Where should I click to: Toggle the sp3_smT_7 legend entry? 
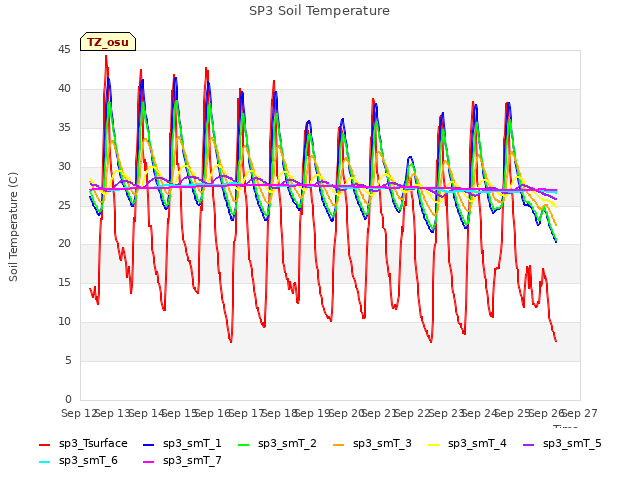(182, 461)
